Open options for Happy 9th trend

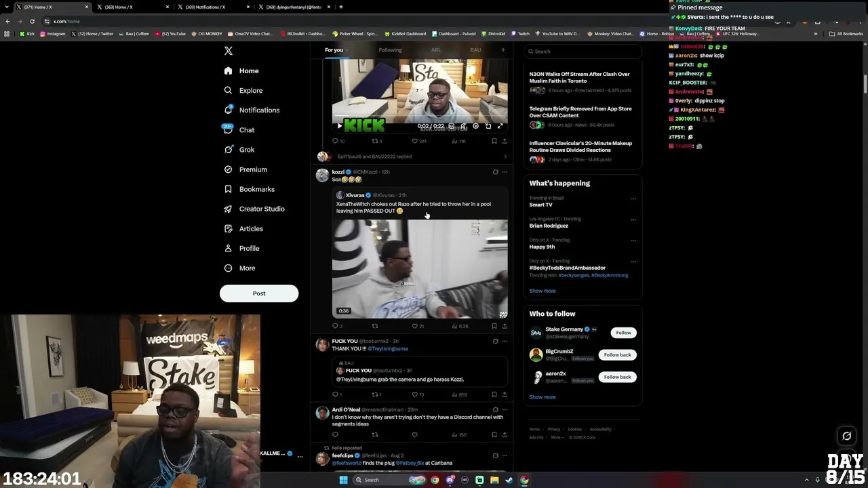(x=633, y=241)
